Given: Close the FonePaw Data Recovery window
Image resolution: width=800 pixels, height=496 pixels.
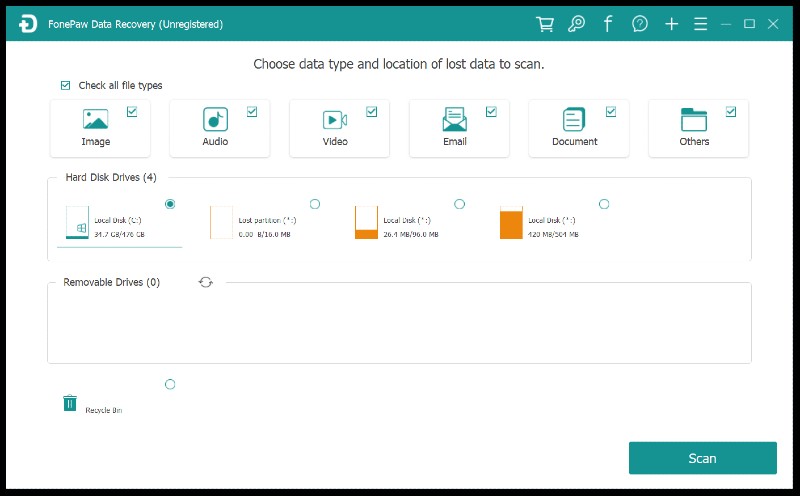Looking at the screenshot, I should tap(773, 24).
